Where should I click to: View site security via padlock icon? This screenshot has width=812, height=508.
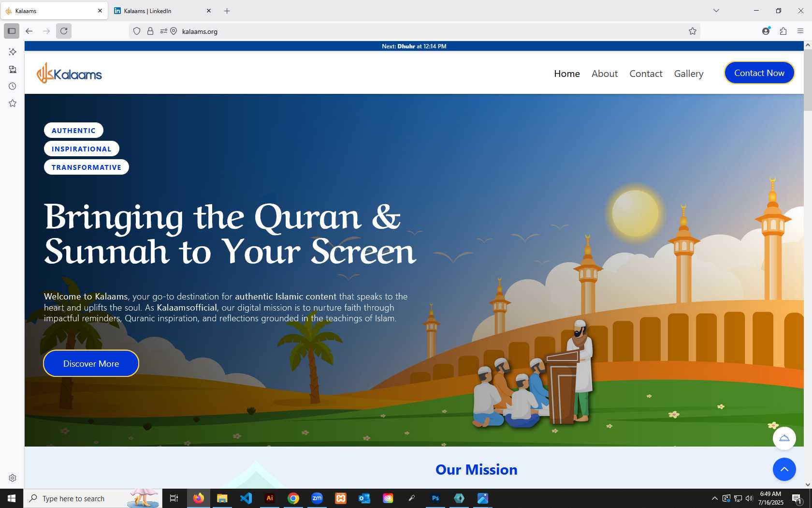150,31
